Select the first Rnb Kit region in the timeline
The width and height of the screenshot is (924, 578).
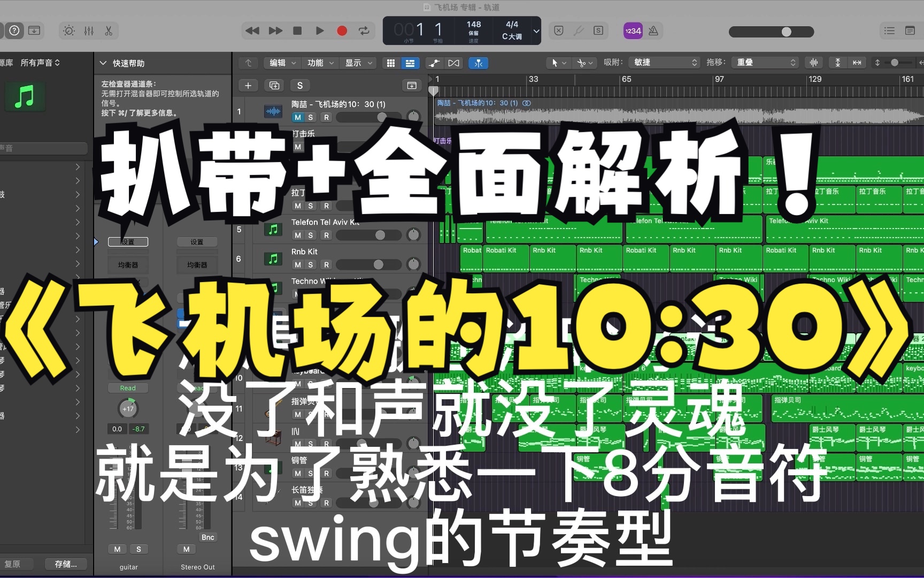(552, 257)
